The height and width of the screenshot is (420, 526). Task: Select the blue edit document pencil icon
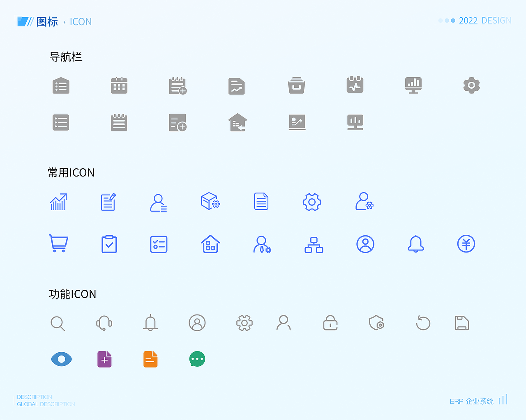[108, 202]
